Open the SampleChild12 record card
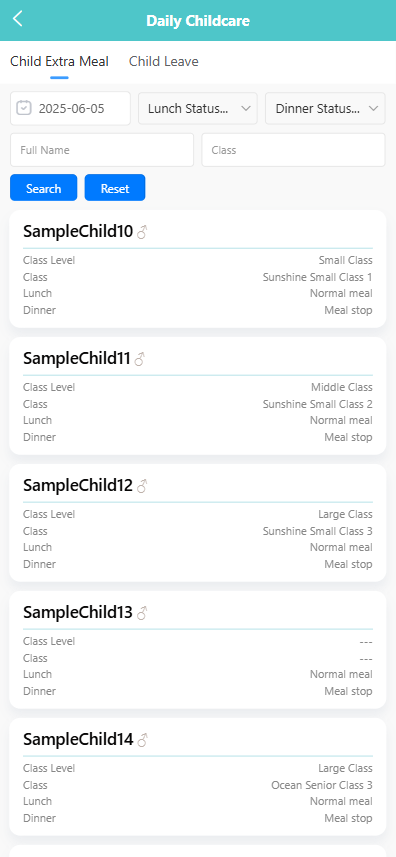Screen dimensions: 396x857 coord(198,523)
